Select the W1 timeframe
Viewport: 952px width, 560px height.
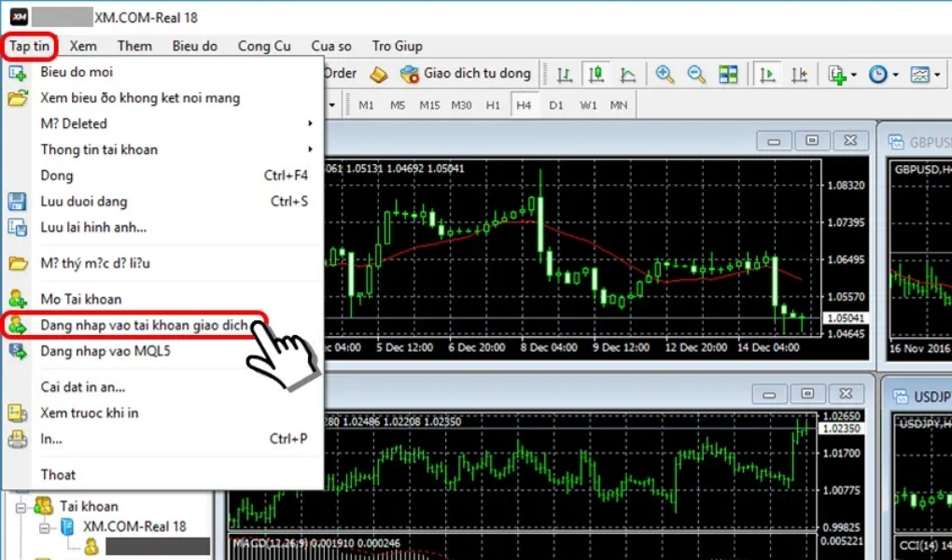tap(588, 105)
